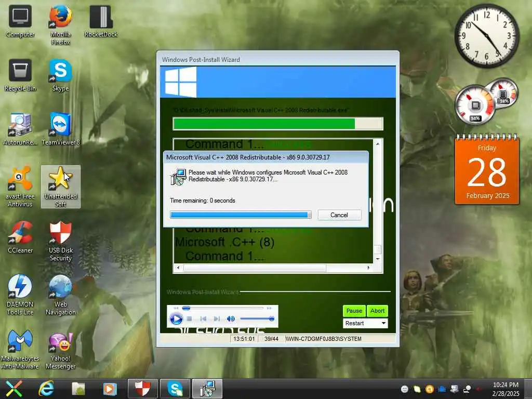Open the file explorer taskbar icon
Viewport: 532px width, 399px height.
click(x=78, y=389)
